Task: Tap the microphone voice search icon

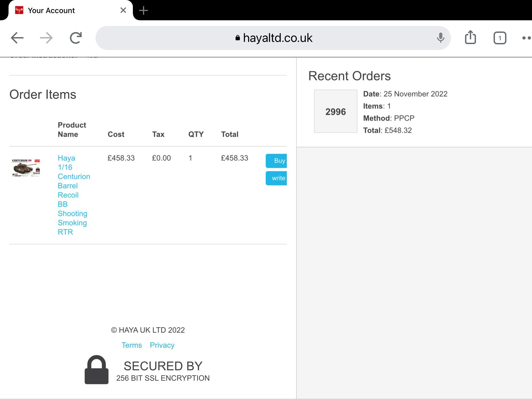Action: pyautogui.click(x=440, y=38)
